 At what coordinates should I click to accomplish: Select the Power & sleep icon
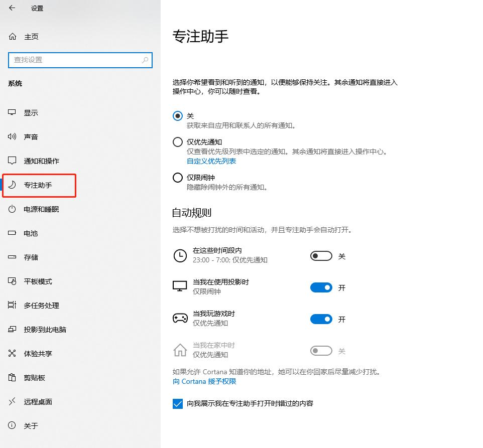[x=12, y=209]
